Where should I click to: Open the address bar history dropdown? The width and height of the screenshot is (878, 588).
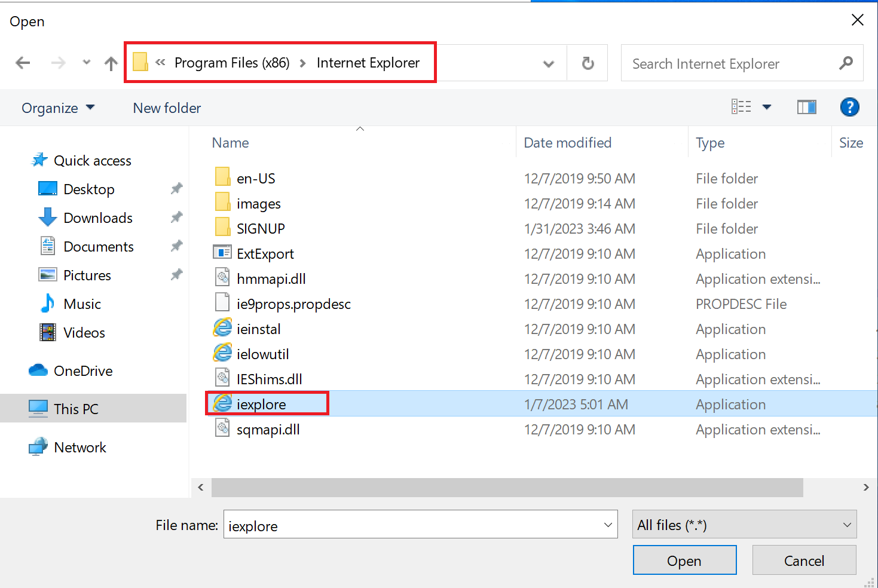(548, 63)
